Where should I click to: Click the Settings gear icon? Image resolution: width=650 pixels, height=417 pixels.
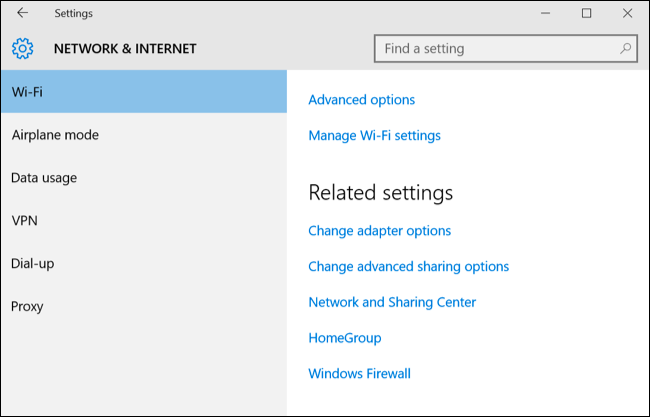tap(23, 48)
